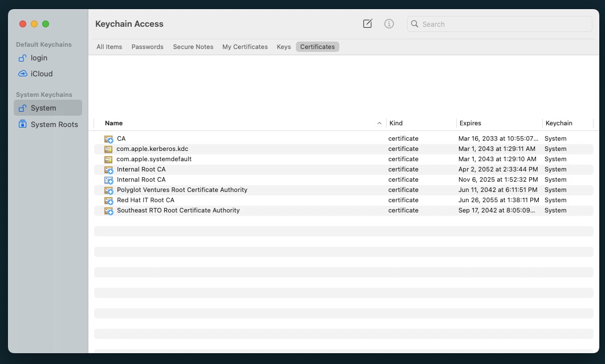605x364 pixels.
Task: Sort the list by Kind column header
Action: tap(396, 123)
